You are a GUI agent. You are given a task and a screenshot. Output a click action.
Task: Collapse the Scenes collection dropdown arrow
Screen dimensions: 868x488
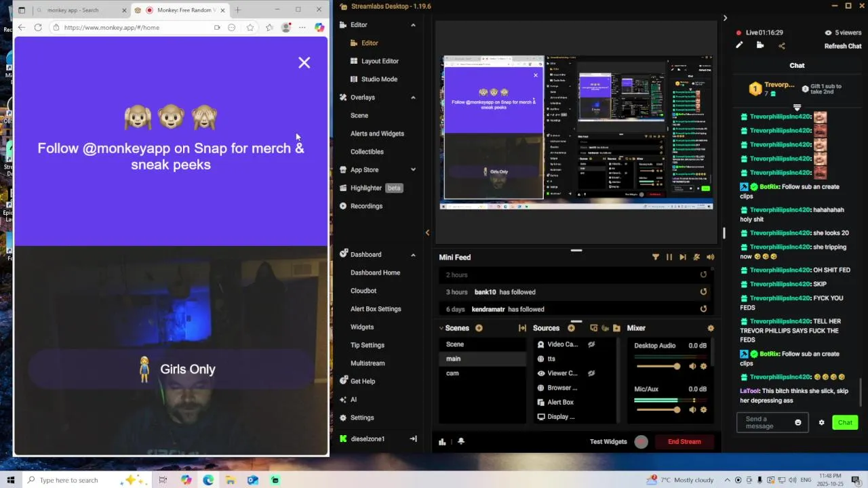click(x=441, y=328)
